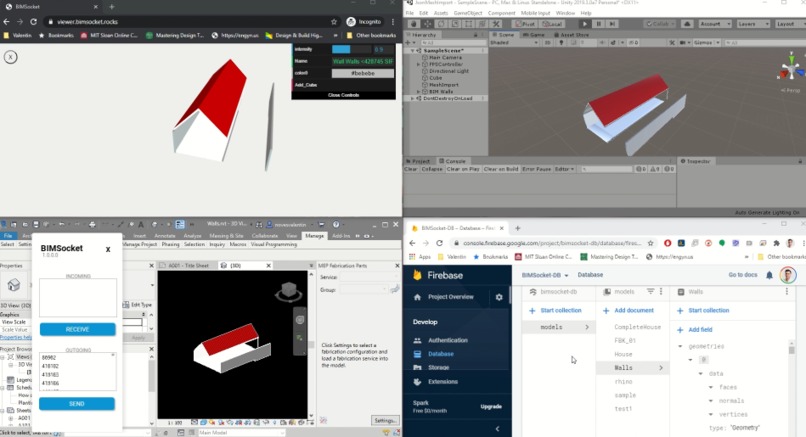Open the Layers dropdown in Unity
The image size is (806, 437).
(x=753, y=24)
